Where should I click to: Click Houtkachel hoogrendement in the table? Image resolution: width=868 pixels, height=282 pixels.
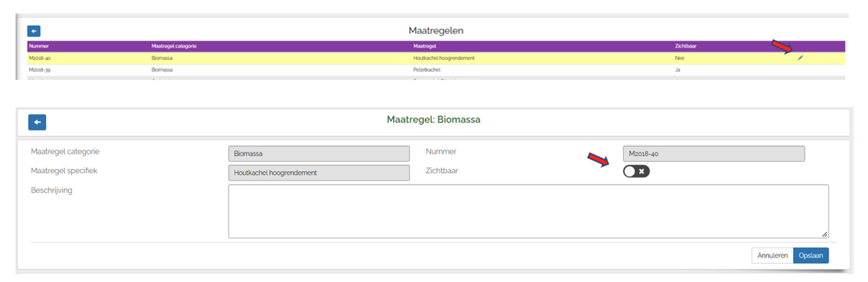[444, 58]
